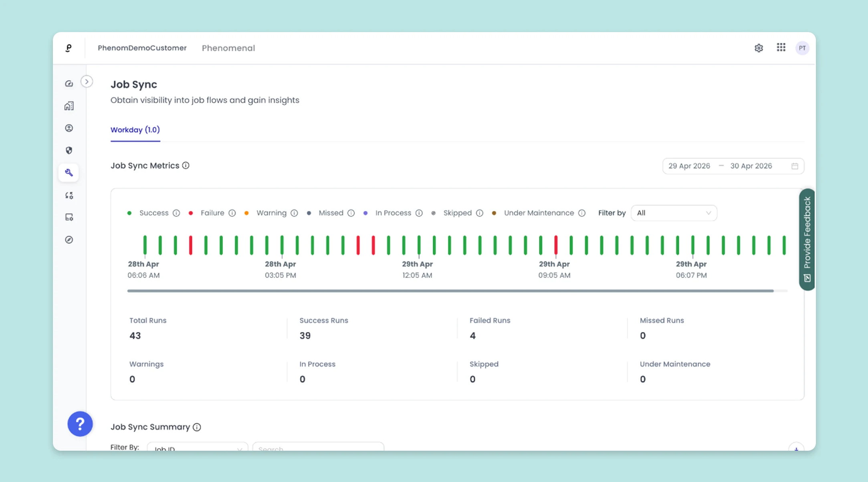Screen dimensions: 868x482
Task: Click the timeline horizontal scrollbar
Action: pos(450,291)
